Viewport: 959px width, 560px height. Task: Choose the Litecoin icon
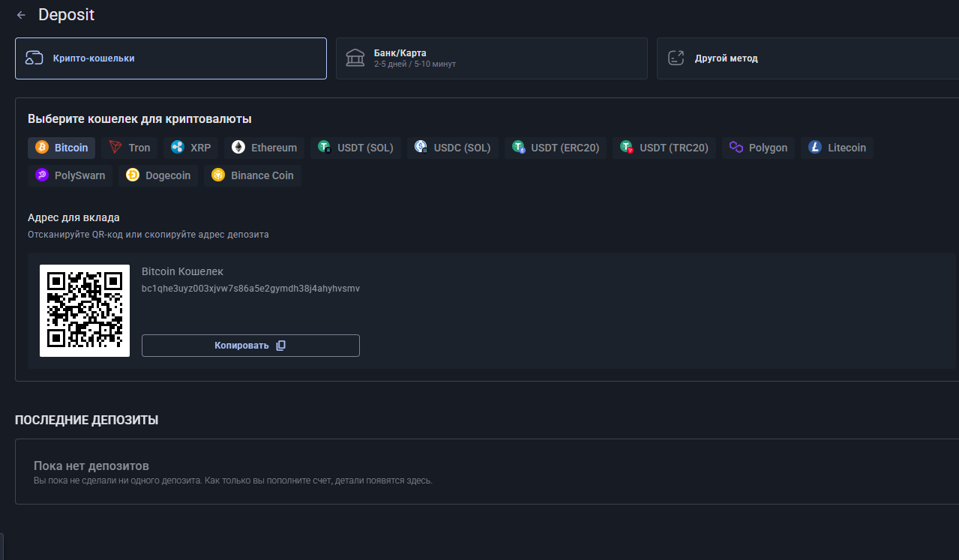[x=815, y=148]
